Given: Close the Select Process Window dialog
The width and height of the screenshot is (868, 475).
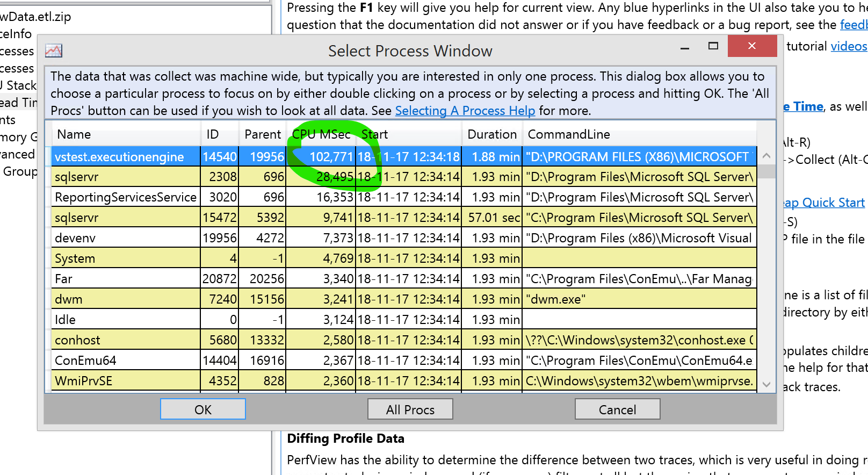Looking at the screenshot, I should click(752, 46).
